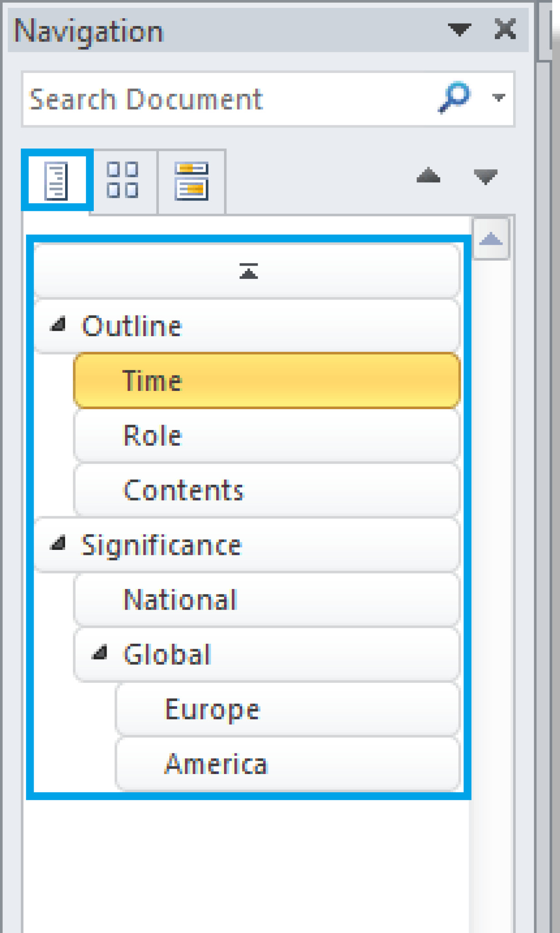560x933 pixels.
Task: Open the Browse Pages thumbnail view
Action: click(124, 180)
